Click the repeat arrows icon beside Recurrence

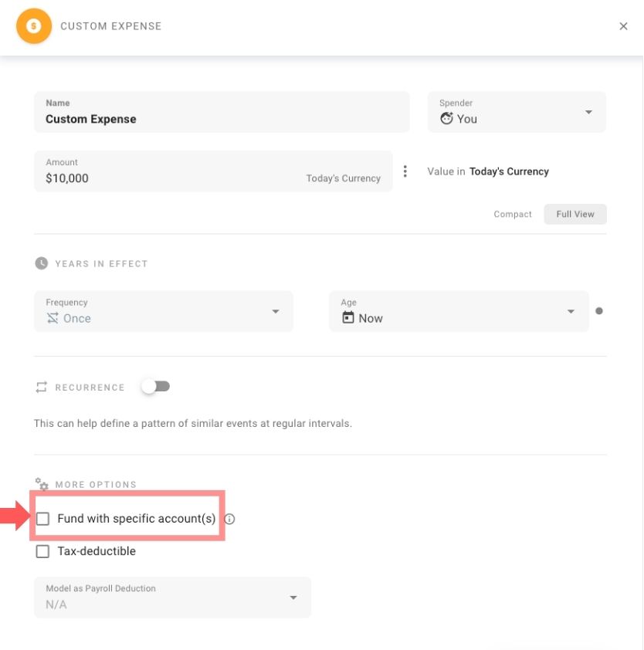pyautogui.click(x=42, y=387)
